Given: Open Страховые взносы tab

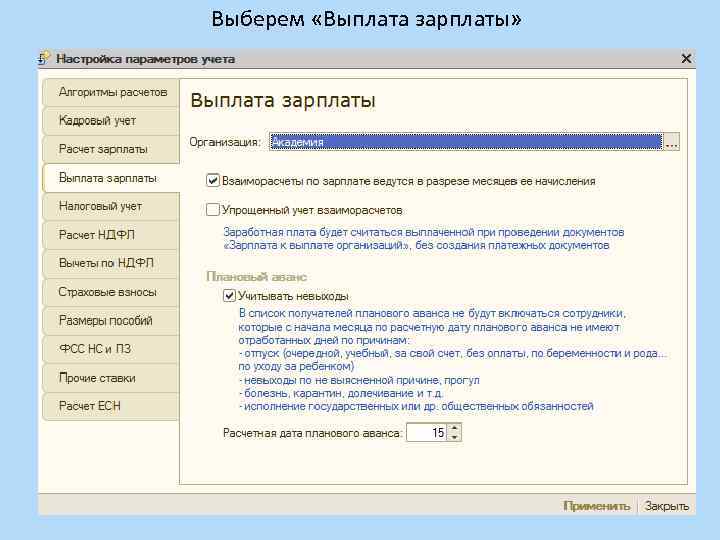Looking at the screenshot, I should coord(111,292).
